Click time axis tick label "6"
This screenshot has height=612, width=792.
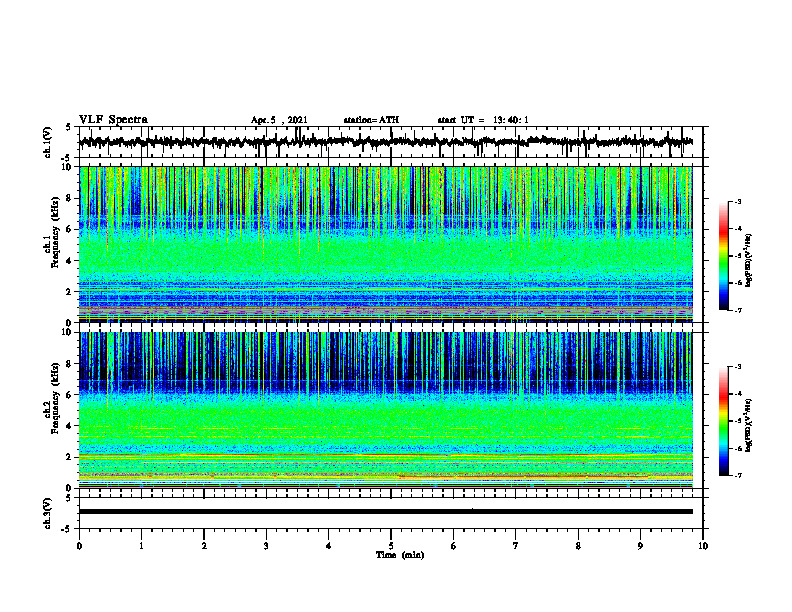454,546
